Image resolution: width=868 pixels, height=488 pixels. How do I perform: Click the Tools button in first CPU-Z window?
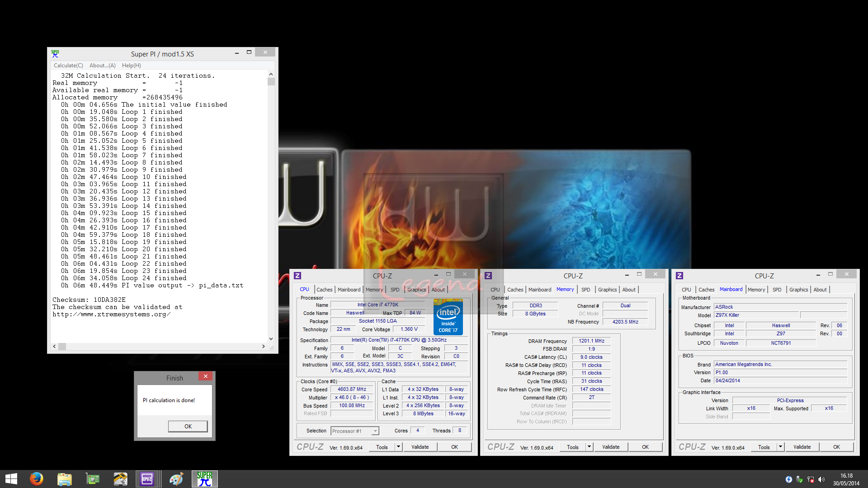tap(382, 447)
